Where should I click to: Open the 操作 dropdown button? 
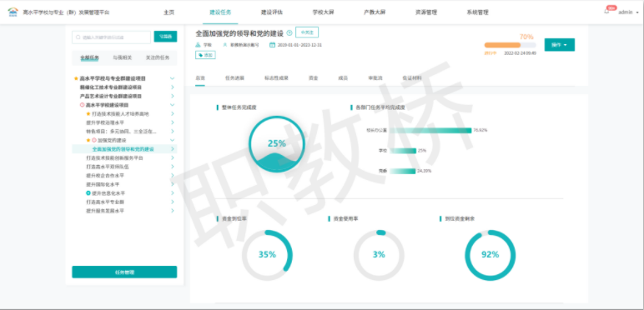click(560, 45)
